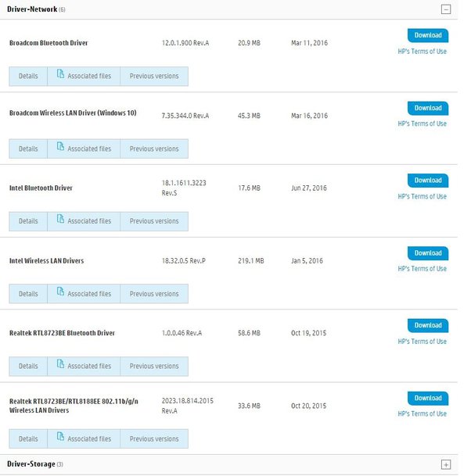This screenshot has width=471, height=476.
Task: Click the Associated files document icon for Broadcom Bluetooth Driver
Action: coord(59,76)
